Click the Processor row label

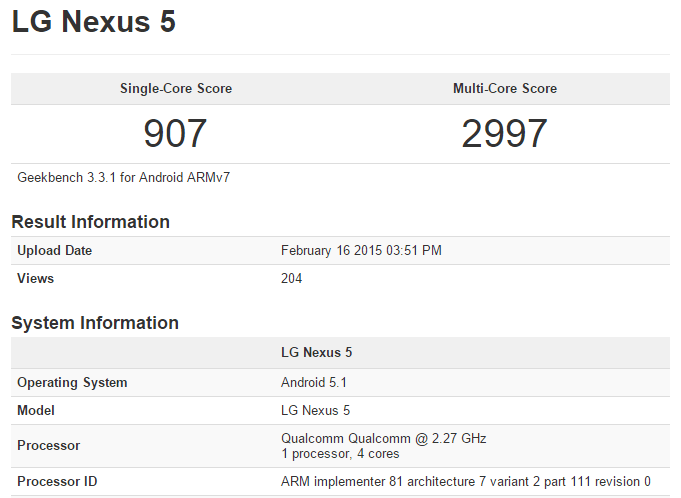point(48,446)
